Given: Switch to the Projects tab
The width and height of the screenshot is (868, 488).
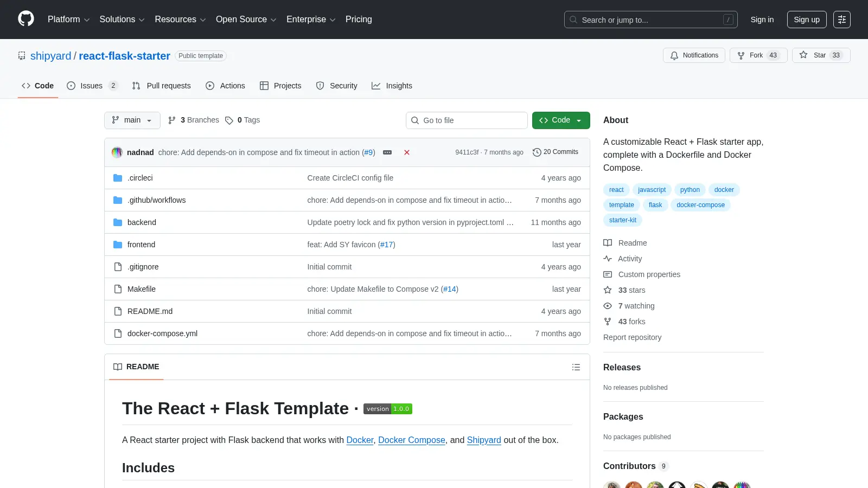Looking at the screenshot, I should 280,86.
